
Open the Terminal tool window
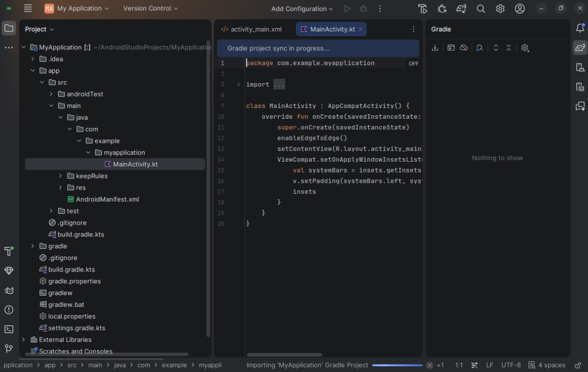[x=9, y=329]
